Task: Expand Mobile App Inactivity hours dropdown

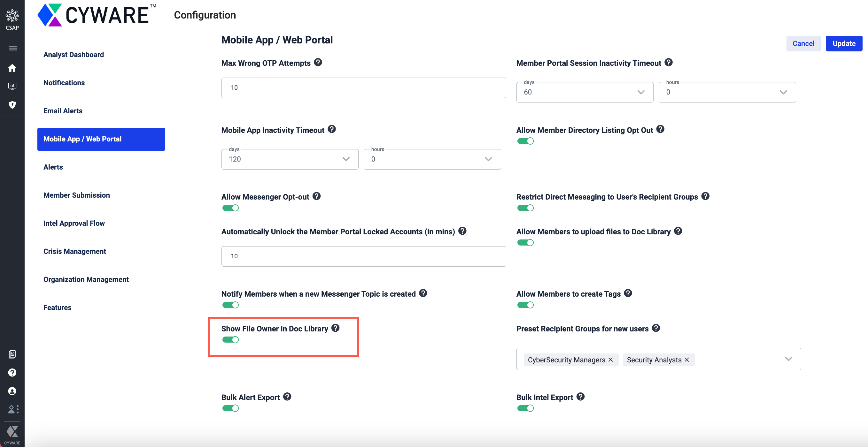Action: pyautogui.click(x=432, y=159)
